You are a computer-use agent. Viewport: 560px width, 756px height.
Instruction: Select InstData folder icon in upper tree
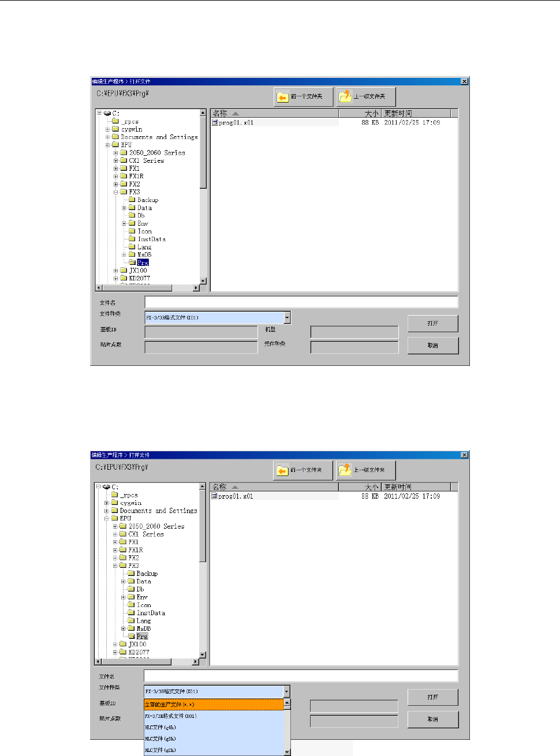click(x=132, y=239)
